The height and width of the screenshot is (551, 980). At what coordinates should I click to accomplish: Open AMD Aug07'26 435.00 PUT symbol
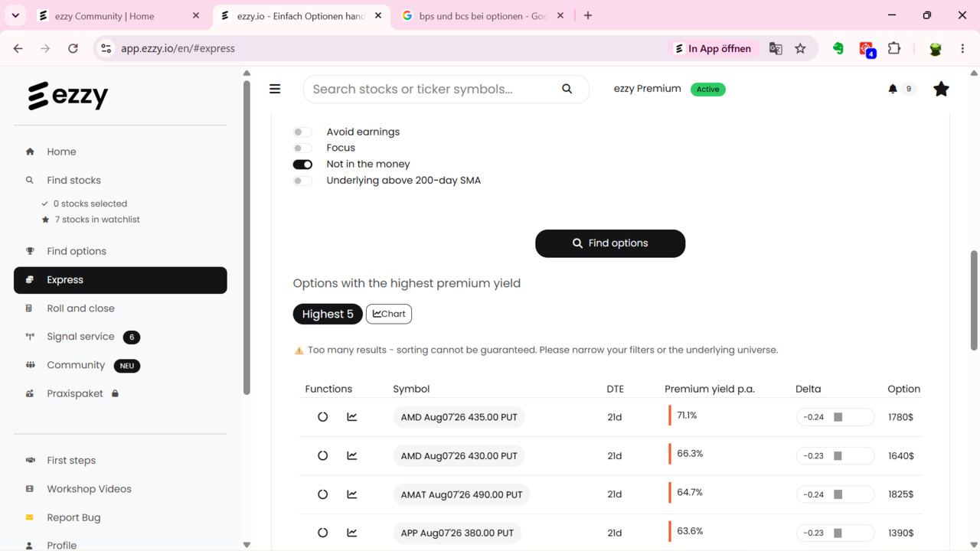point(459,417)
